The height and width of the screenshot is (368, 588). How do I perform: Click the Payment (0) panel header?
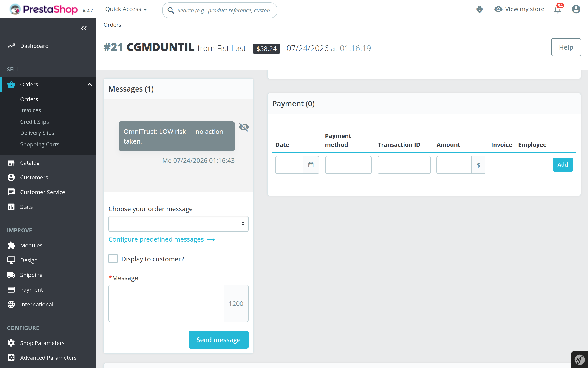(x=424, y=104)
